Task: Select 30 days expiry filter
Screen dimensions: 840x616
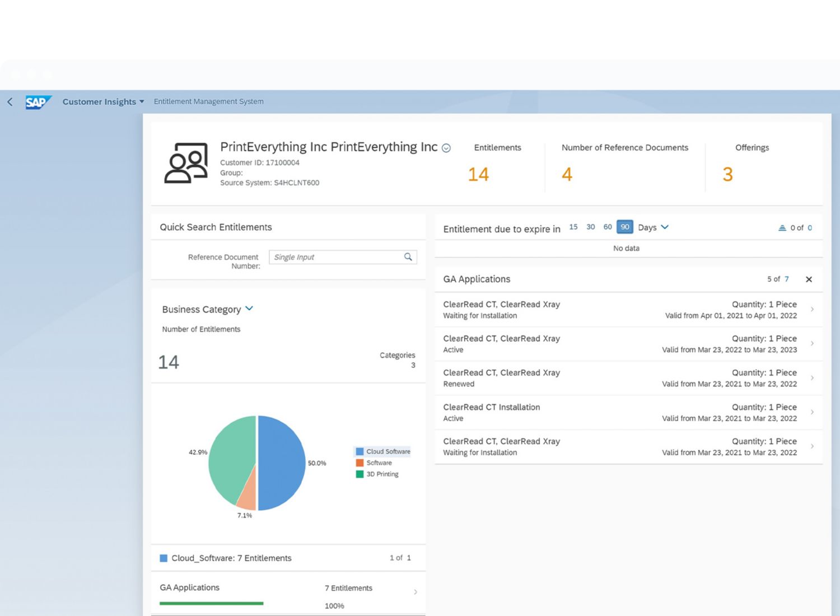Action: [x=590, y=227]
